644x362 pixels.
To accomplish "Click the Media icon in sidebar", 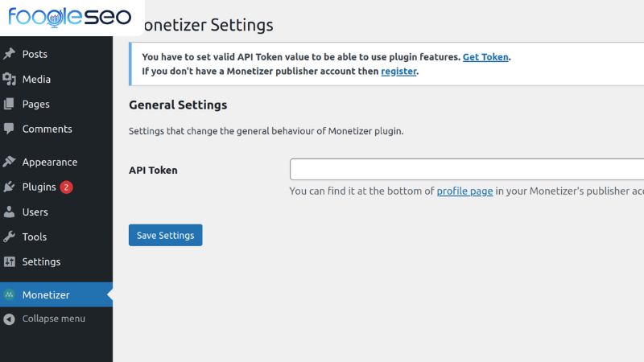I will point(10,79).
